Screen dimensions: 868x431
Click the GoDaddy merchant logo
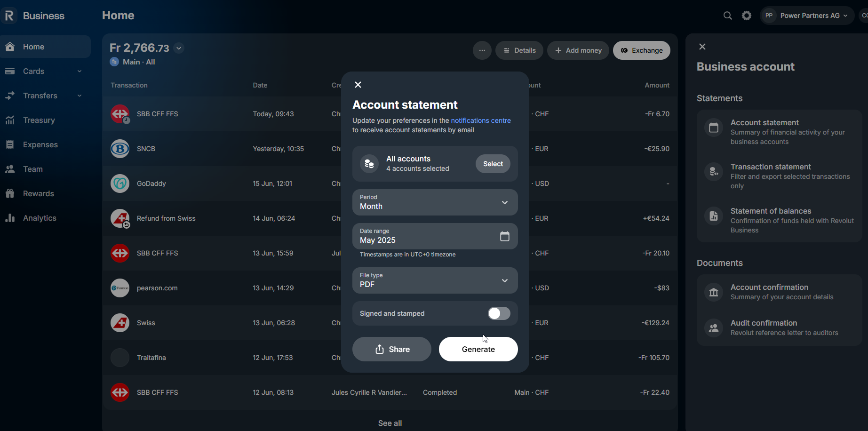(120, 184)
